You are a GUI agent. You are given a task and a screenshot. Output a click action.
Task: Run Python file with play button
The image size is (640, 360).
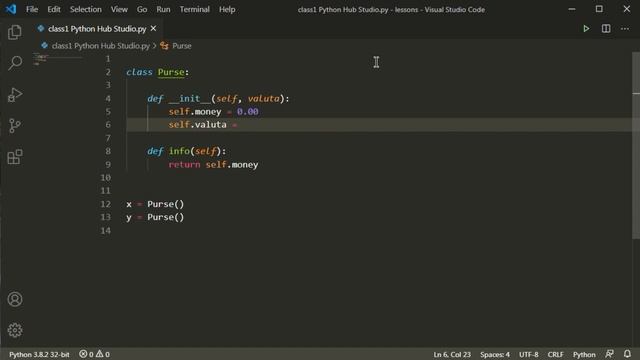(586, 29)
